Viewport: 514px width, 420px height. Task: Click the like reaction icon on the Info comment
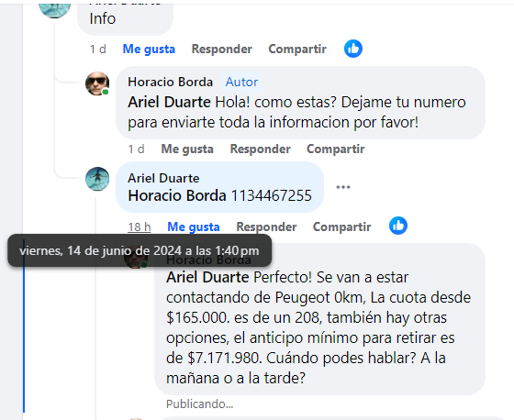point(353,49)
